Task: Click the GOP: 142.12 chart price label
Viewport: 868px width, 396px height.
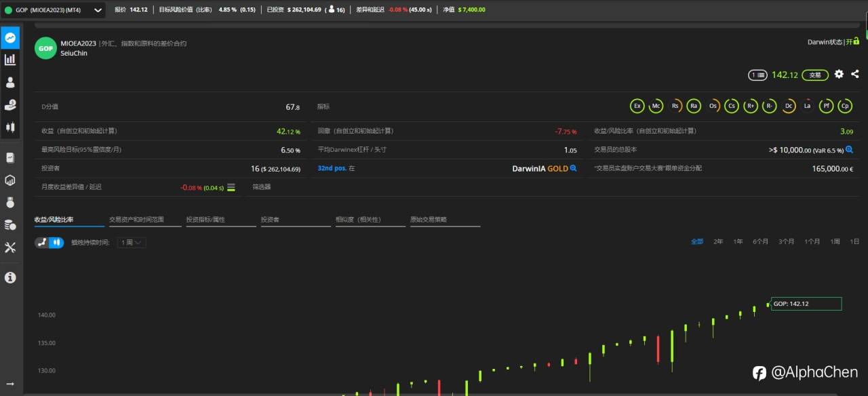Action: pos(806,304)
